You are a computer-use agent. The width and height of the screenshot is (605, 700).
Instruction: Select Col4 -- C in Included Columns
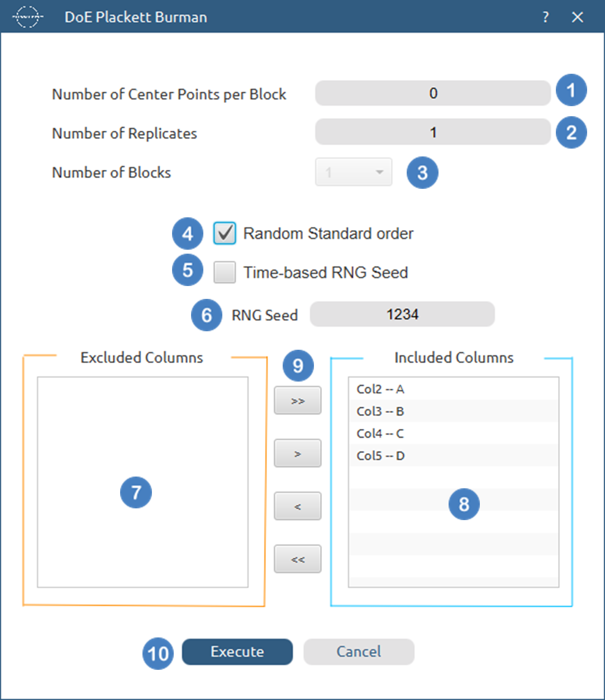click(x=380, y=434)
